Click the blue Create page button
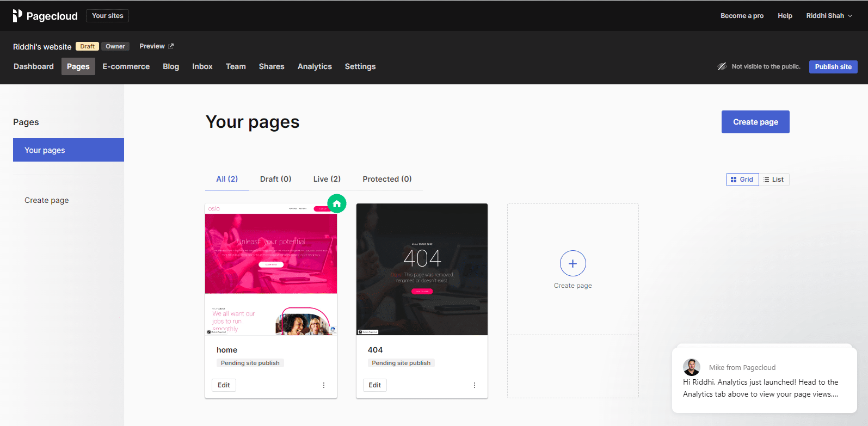Screen dimensions: 868x426 [755, 122]
